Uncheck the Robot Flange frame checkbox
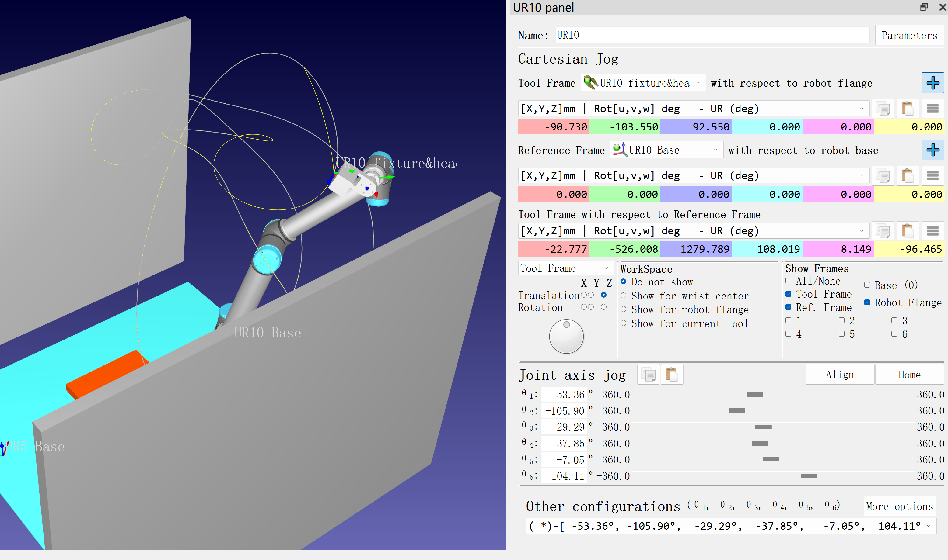The image size is (948, 560). coord(867,302)
